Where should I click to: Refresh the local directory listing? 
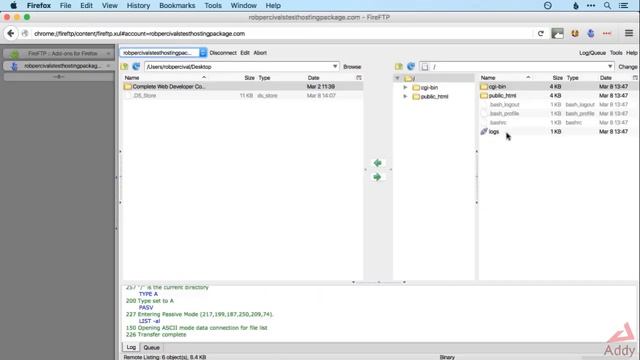pyautogui.click(x=136, y=67)
